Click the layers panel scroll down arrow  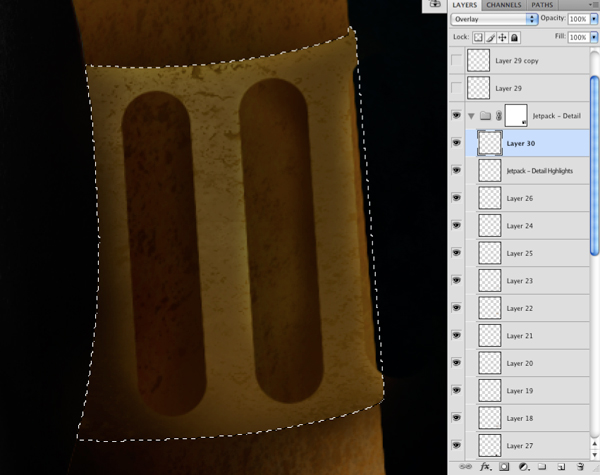tap(594, 455)
